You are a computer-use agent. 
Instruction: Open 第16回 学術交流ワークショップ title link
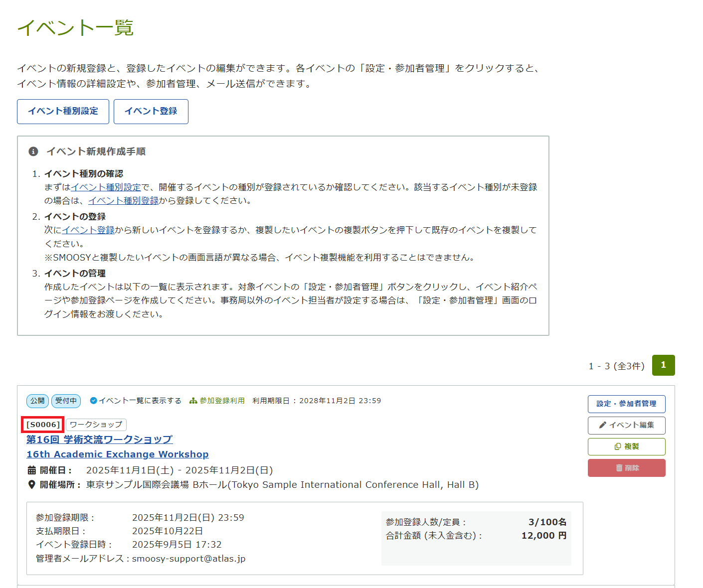click(x=99, y=440)
